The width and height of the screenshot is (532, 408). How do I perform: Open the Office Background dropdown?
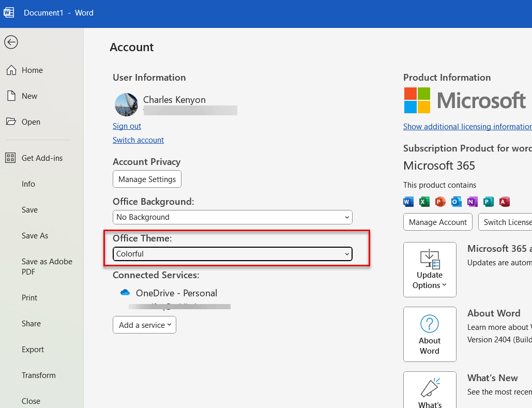(x=233, y=217)
